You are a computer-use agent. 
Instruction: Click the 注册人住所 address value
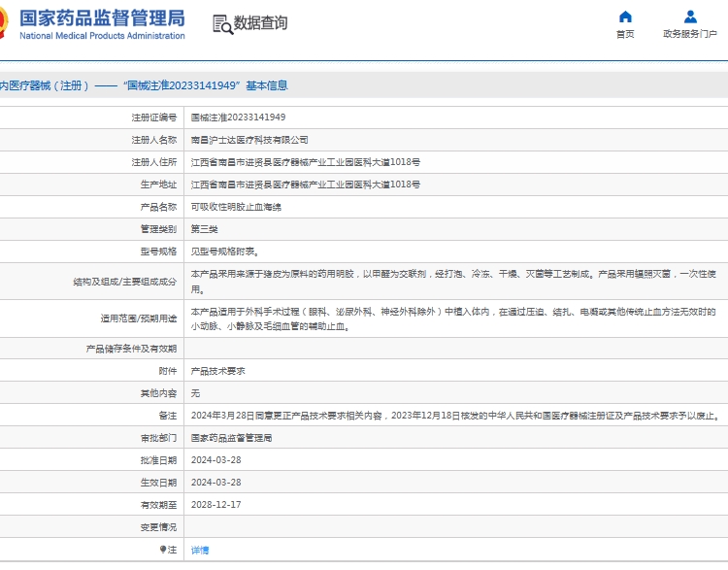click(306, 162)
